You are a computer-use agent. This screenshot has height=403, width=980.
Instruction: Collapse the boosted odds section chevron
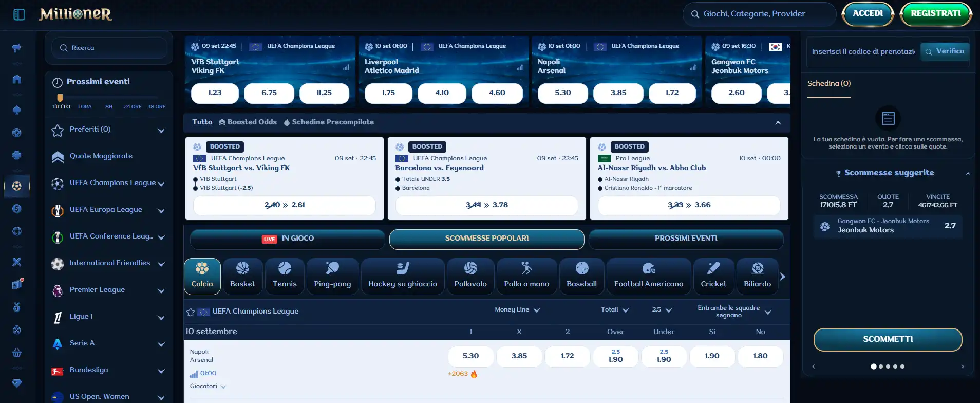[778, 123]
